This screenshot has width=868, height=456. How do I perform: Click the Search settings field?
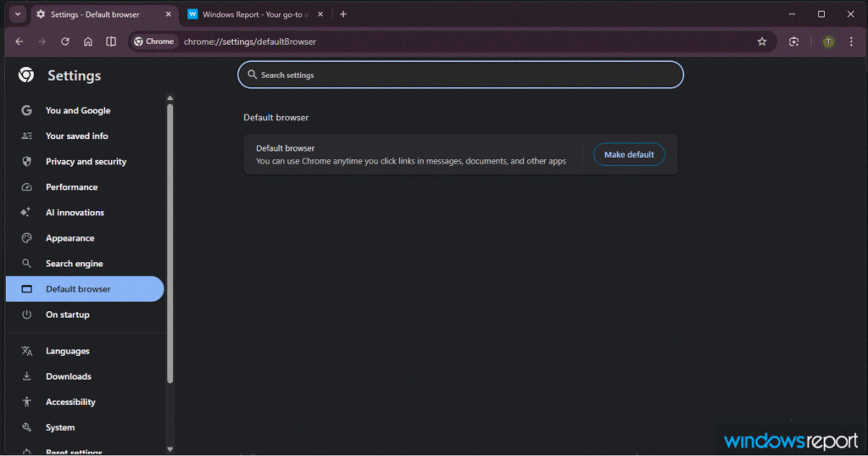[460, 75]
